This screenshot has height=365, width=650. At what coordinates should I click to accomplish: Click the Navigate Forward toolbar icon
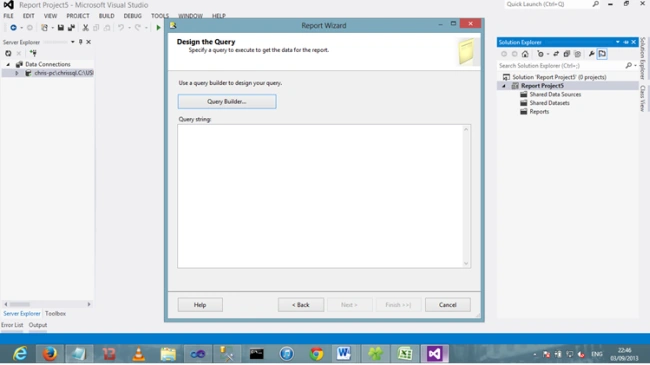click(x=30, y=28)
